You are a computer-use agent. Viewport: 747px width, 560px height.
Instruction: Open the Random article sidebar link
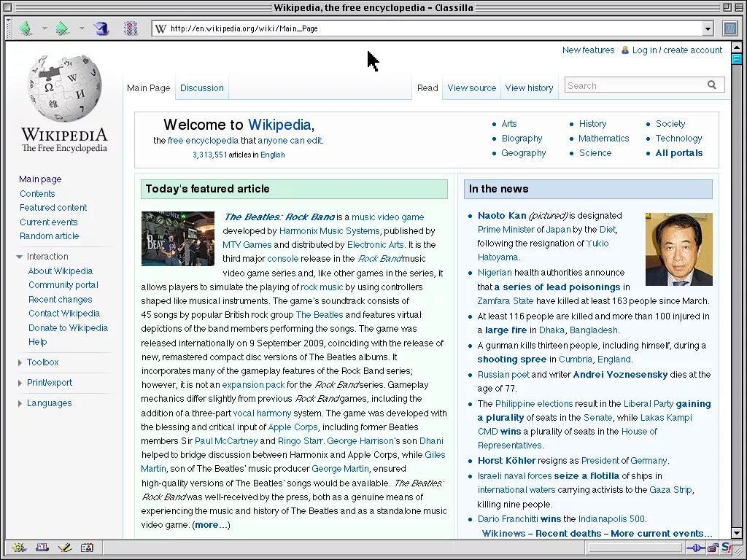[x=49, y=236]
